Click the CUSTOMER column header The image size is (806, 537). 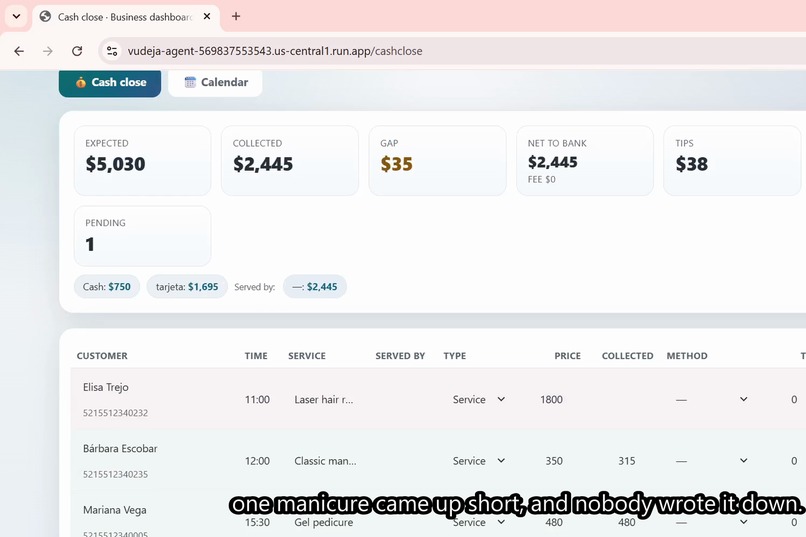pos(102,356)
